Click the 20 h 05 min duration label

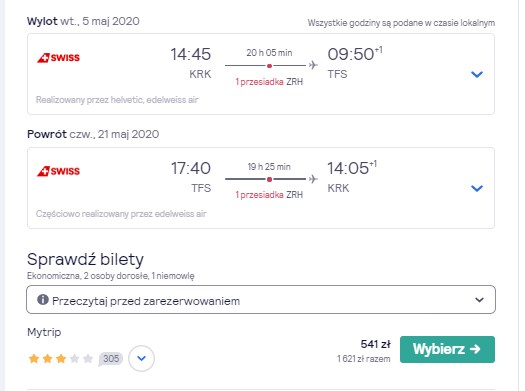tap(269, 53)
